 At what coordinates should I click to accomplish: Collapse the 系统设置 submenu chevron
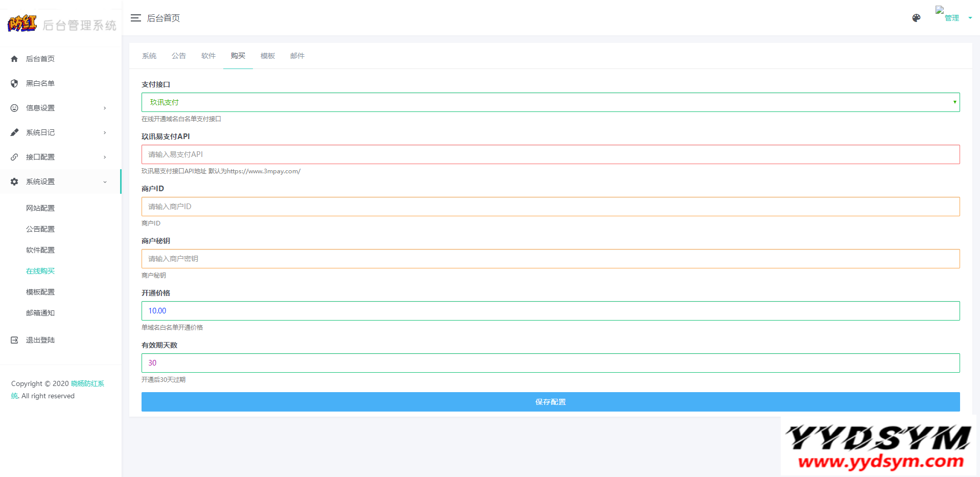point(105,181)
